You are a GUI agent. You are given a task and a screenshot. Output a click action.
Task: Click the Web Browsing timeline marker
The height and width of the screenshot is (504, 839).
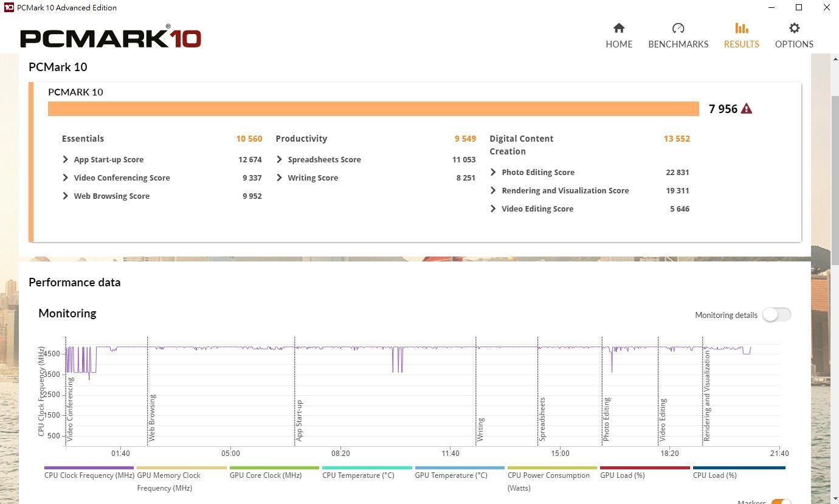(152, 417)
